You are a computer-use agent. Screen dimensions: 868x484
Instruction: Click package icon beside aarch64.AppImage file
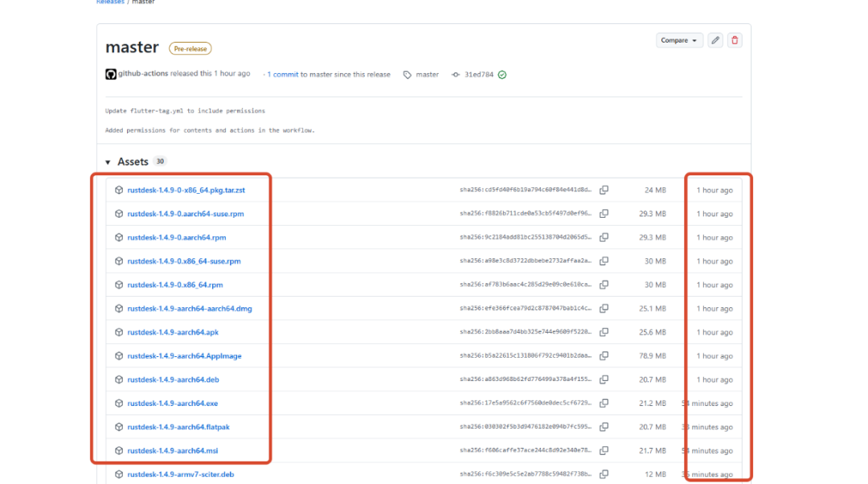(118, 356)
